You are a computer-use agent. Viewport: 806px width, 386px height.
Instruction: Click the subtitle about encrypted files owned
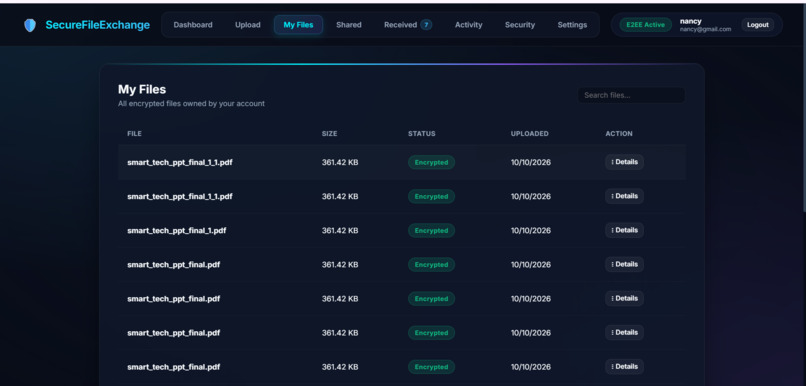pyautogui.click(x=191, y=104)
